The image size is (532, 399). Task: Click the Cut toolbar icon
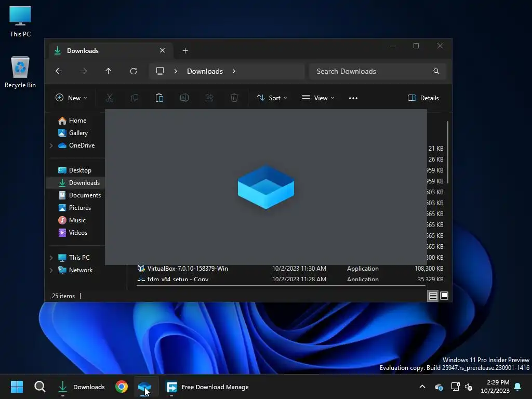pyautogui.click(x=109, y=98)
